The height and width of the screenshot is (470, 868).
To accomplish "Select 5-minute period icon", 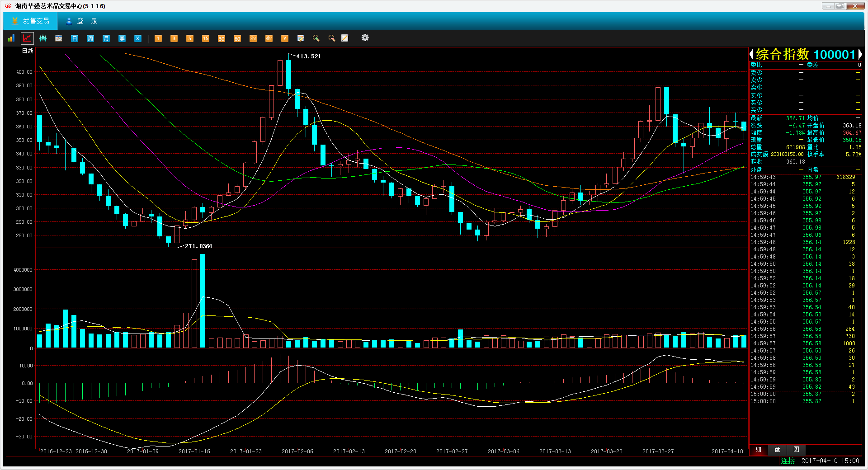I will click(x=190, y=38).
